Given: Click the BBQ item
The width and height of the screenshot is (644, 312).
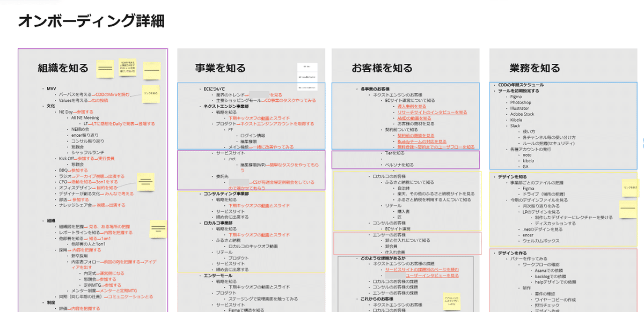Looking at the screenshot, I should 64,170.
